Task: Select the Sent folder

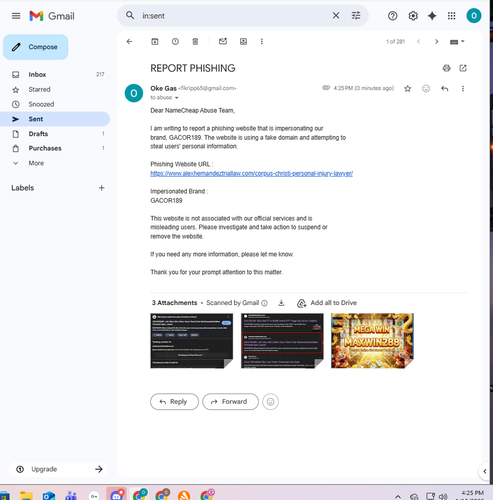Action: click(55, 119)
